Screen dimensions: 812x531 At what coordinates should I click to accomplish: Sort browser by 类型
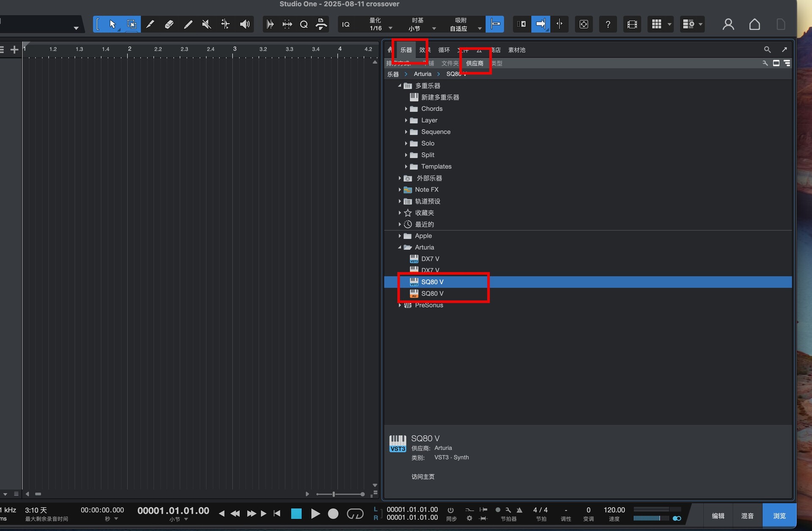point(497,63)
